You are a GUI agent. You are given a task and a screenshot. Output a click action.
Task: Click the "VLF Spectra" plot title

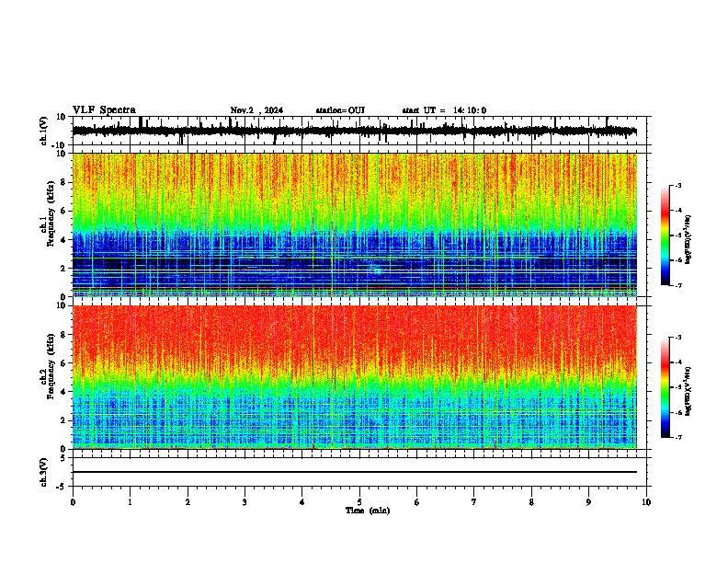(104, 109)
